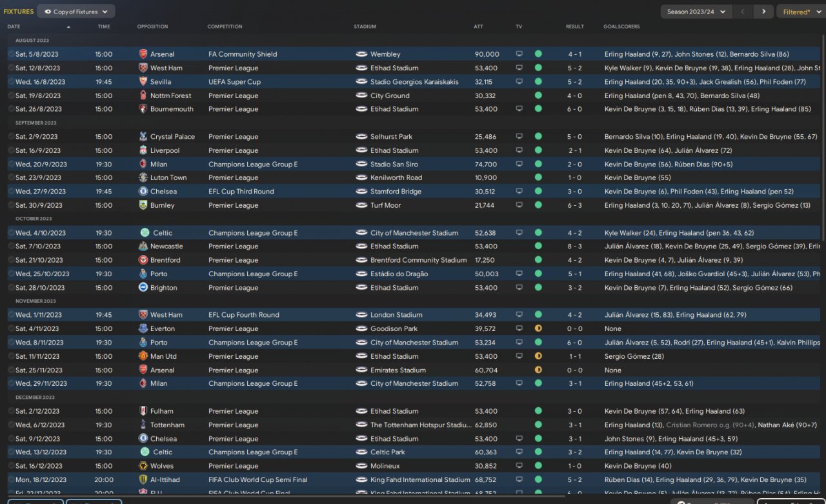Sort fixtures by the Result column header
This screenshot has height=504, width=826.
(574, 26)
